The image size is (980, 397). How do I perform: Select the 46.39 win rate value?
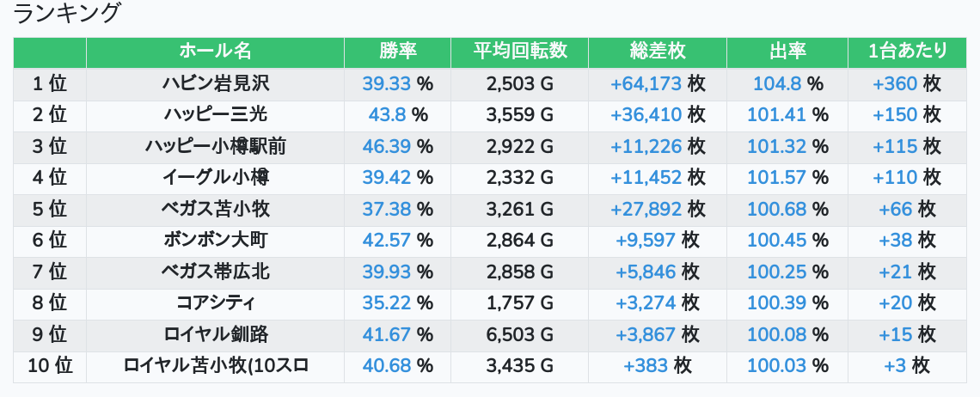(x=386, y=146)
